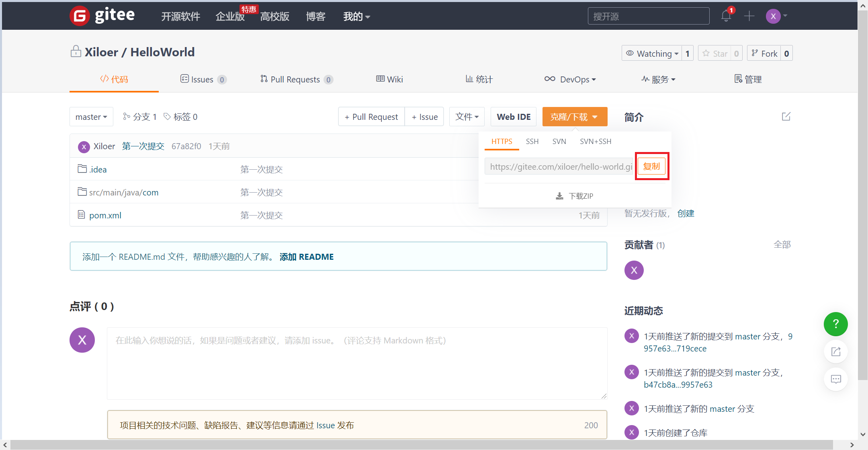Click the comment text area
The height and width of the screenshot is (450, 868).
(x=357, y=363)
